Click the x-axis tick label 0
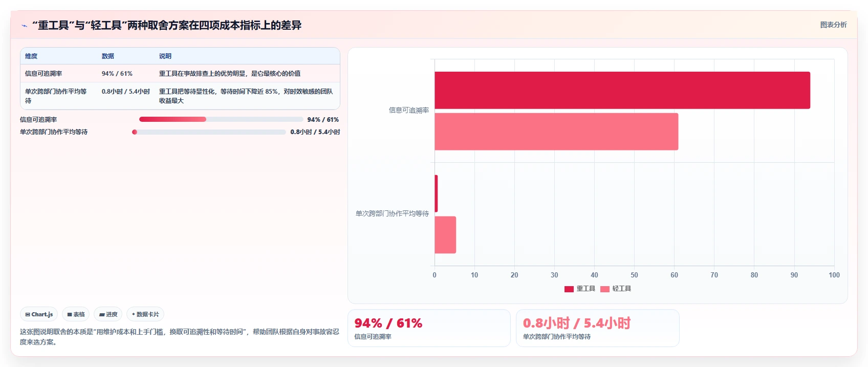This screenshot has height=367, width=868. click(x=435, y=275)
